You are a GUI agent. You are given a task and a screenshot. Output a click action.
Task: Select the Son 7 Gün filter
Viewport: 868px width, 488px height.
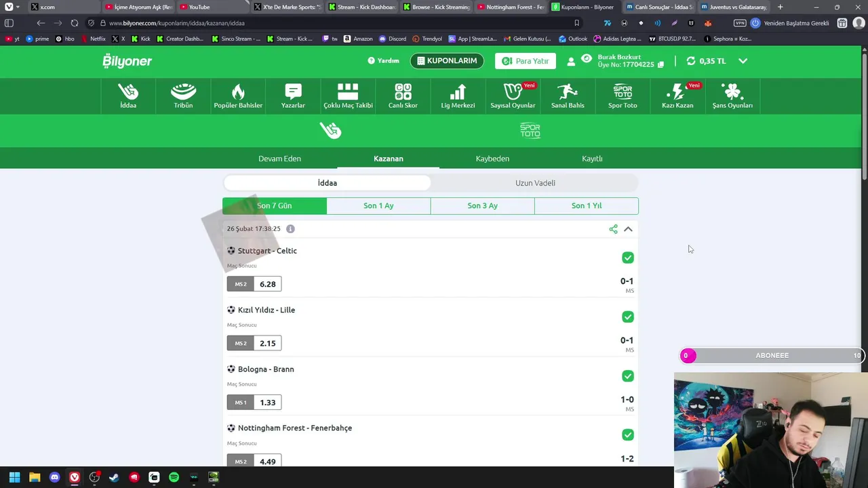pos(275,205)
